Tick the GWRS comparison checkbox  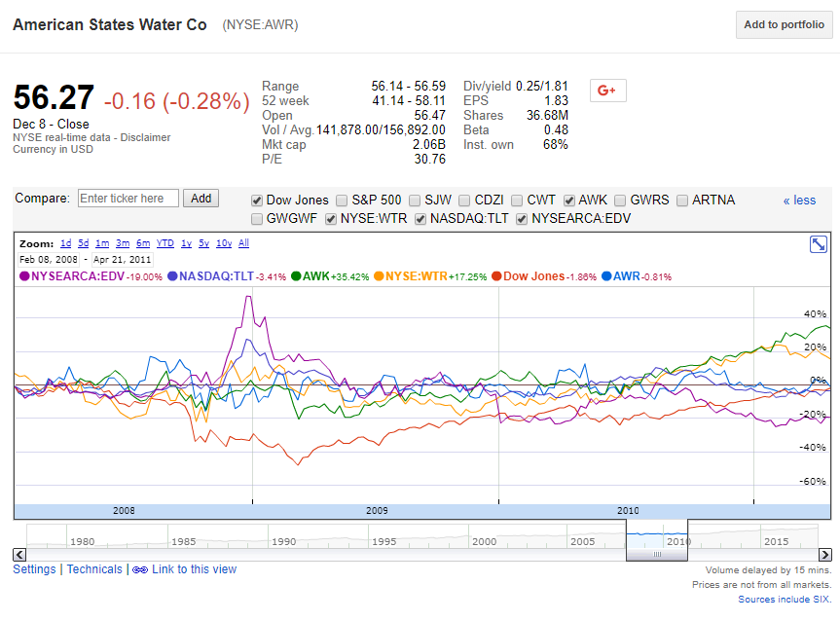[620, 201]
